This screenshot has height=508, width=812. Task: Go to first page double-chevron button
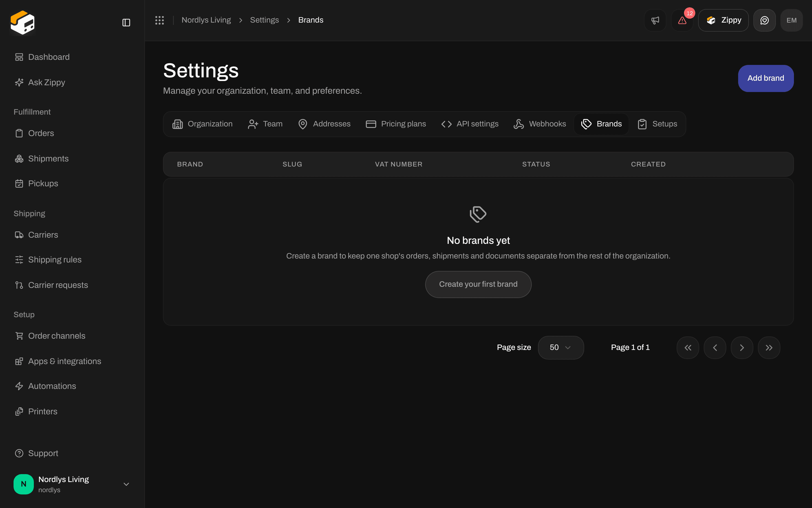688,348
